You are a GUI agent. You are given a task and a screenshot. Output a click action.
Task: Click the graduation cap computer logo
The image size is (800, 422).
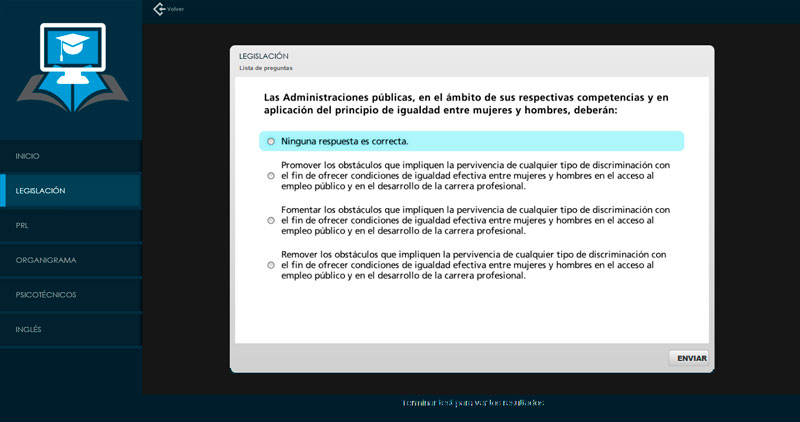72,68
